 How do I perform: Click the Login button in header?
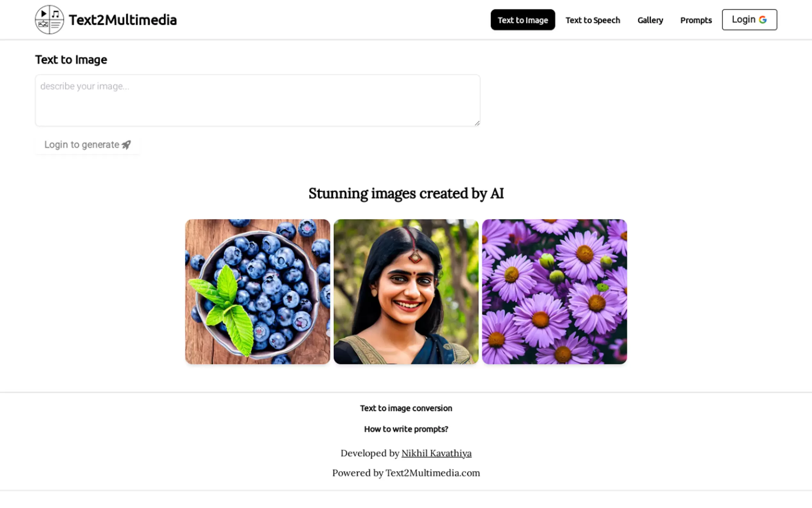pos(749,20)
